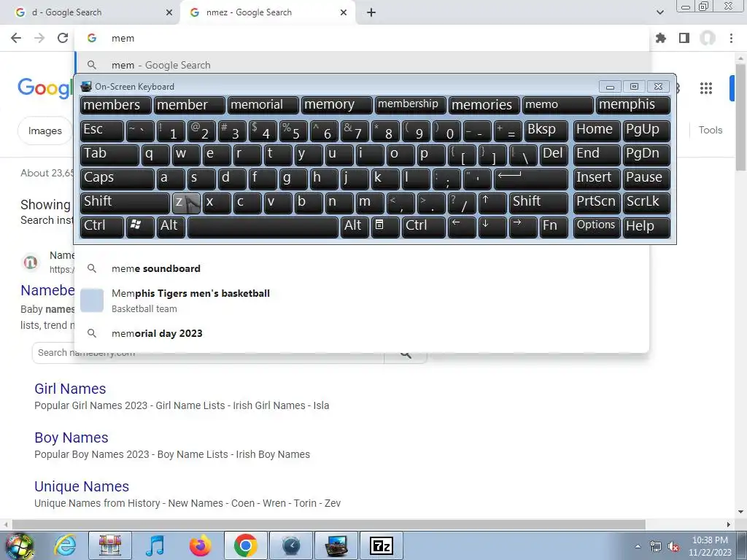The width and height of the screenshot is (747, 560).
Task: Tap the left arrow key on the keyboard
Action: tap(462, 227)
